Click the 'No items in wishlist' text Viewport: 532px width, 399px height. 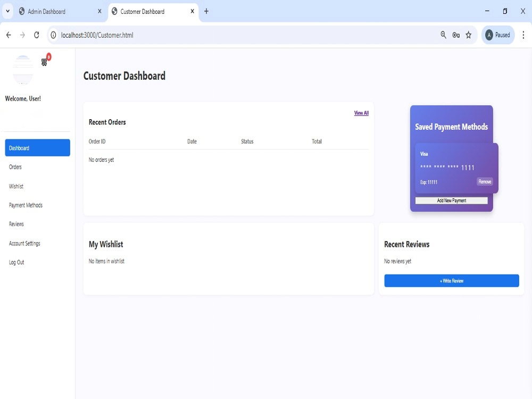(106, 261)
